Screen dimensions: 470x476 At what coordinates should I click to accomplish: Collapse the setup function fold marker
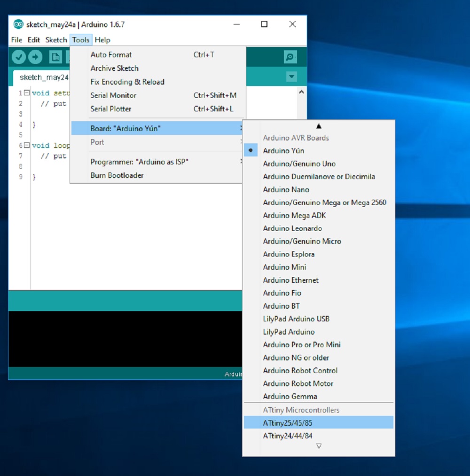click(x=27, y=93)
